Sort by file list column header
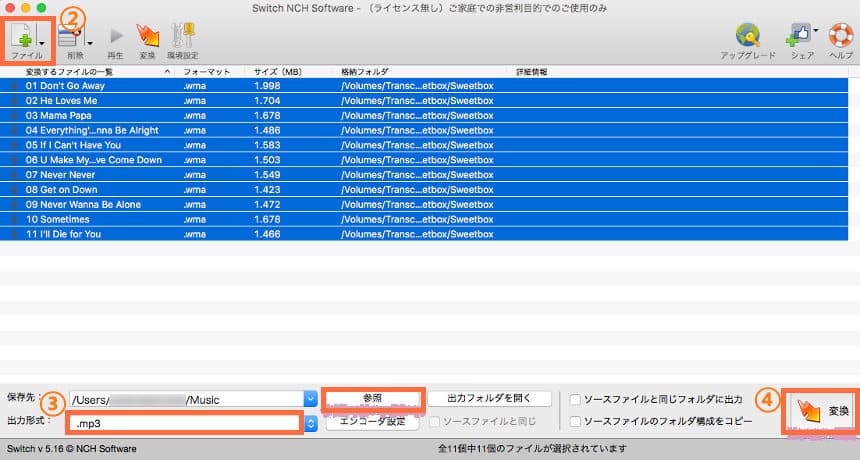860x460 pixels. pyautogui.click(x=88, y=72)
